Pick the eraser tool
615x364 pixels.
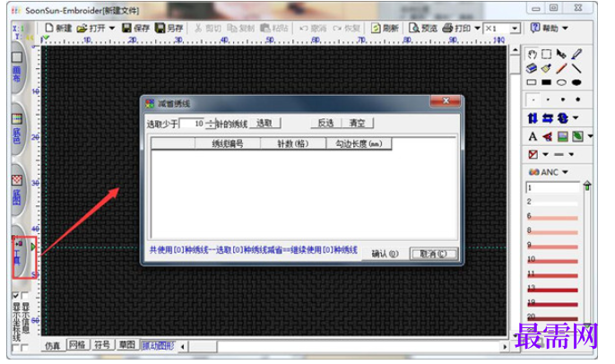(x=532, y=68)
